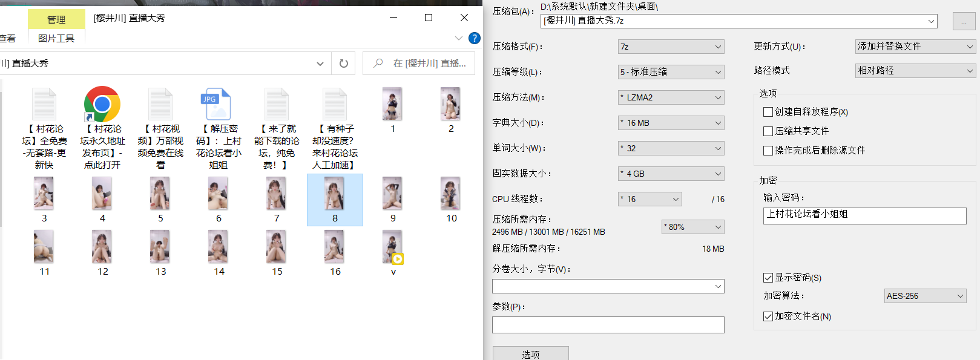Select image file named 10

coord(451,200)
